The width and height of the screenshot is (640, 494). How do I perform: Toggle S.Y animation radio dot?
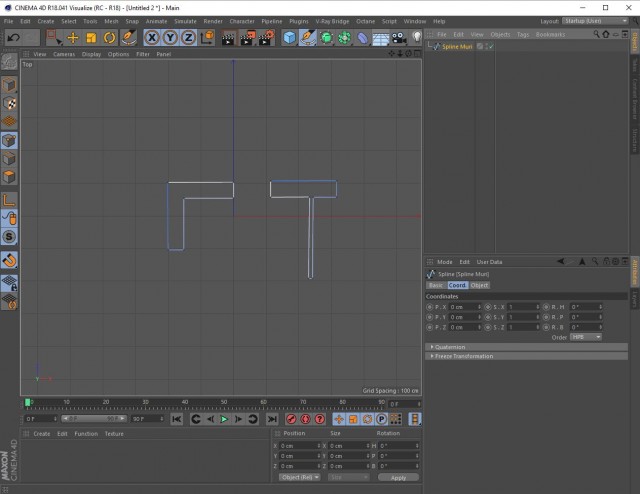point(488,317)
